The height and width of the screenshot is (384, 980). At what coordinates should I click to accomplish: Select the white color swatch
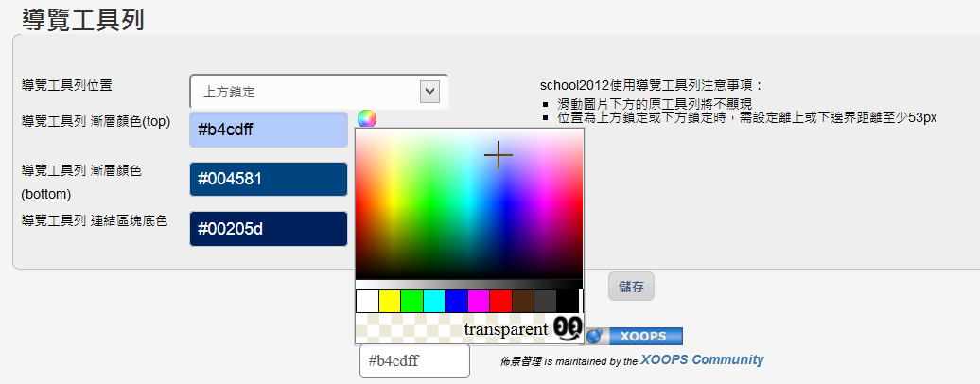click(x=367, y=301)
